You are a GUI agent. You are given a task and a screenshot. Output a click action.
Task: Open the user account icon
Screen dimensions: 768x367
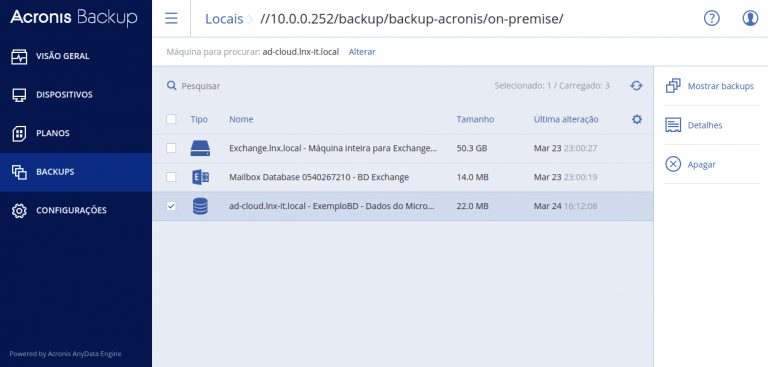(750, 18)
